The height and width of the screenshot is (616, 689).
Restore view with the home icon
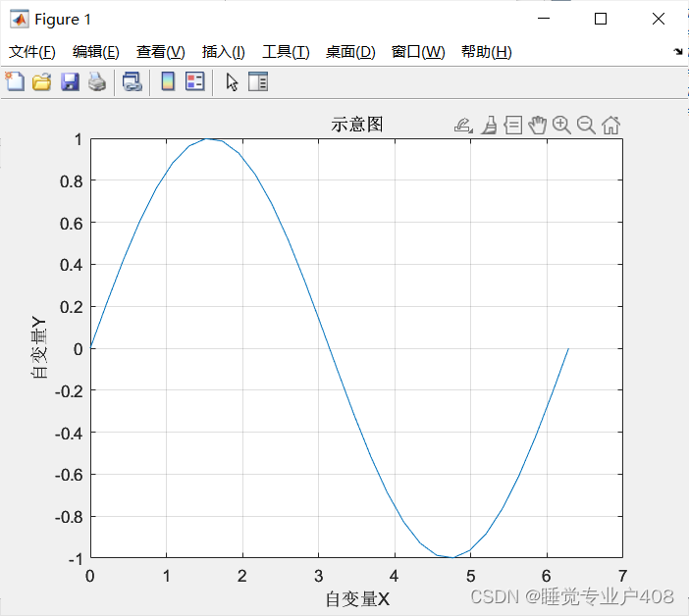click(610, 126)
